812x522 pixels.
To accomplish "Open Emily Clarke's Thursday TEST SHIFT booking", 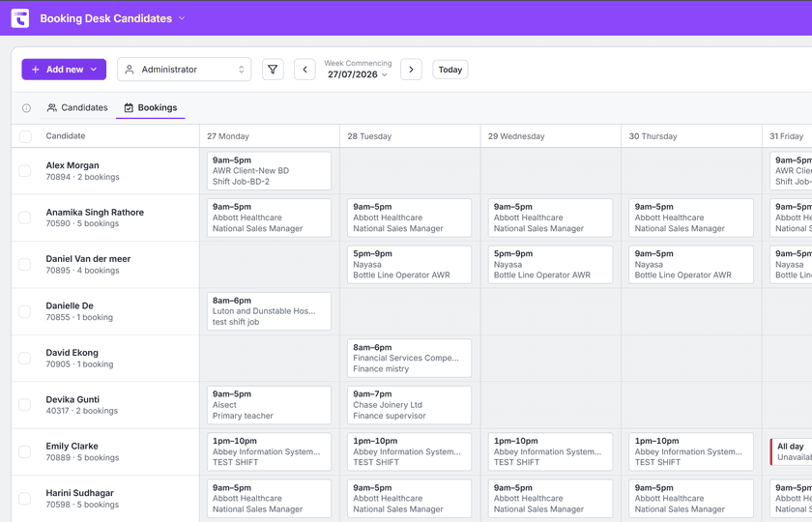I will point(691,451).
